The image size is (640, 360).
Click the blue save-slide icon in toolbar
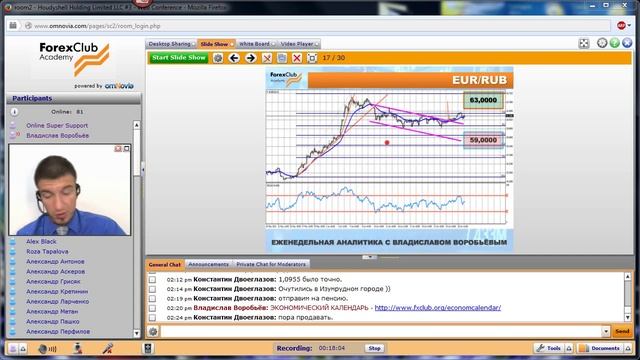coord(282,58)
